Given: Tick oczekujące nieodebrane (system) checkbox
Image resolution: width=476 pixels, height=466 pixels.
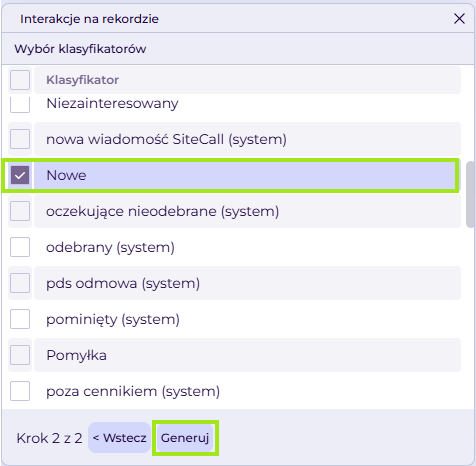Looking at the screenshot, I should (20, 211).
